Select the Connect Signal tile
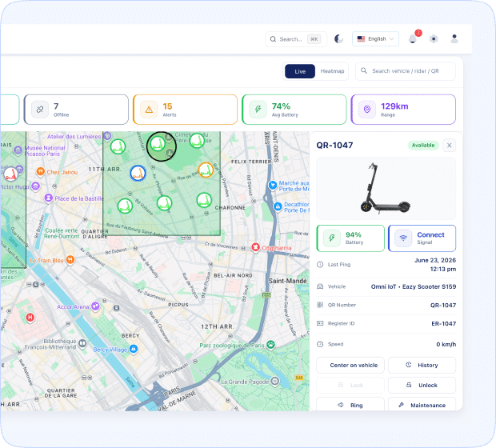Image resolution: width=496 pixels, height=448 pixels. [422, 238]
